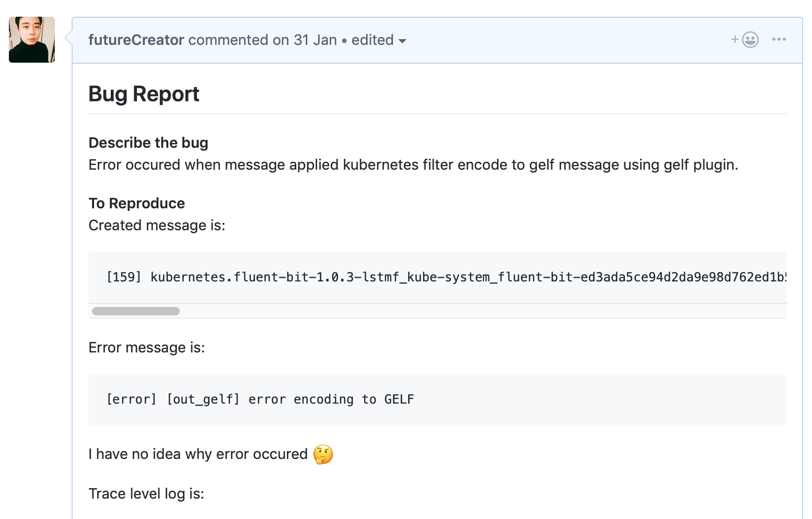The image size is (812, 519).
Task: Open the add reaction smiley picker
Action: point(745,40)
